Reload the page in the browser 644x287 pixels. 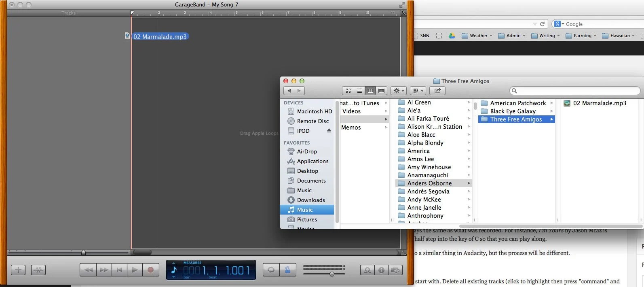click(x=542, y=24)
